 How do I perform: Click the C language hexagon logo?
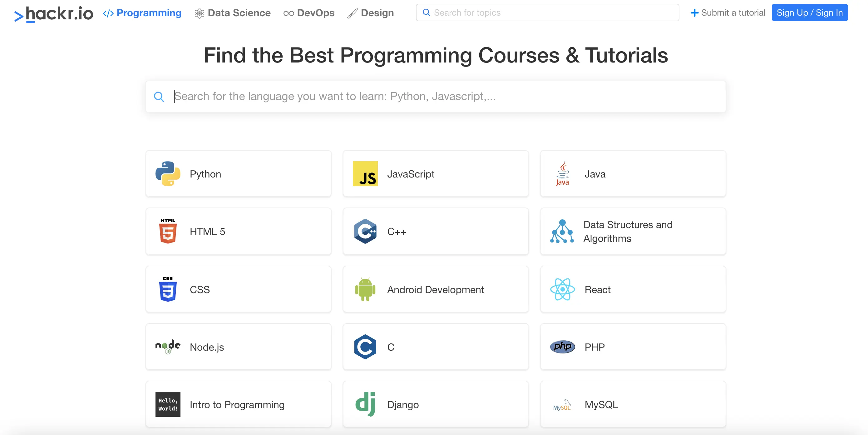(365, 347)
